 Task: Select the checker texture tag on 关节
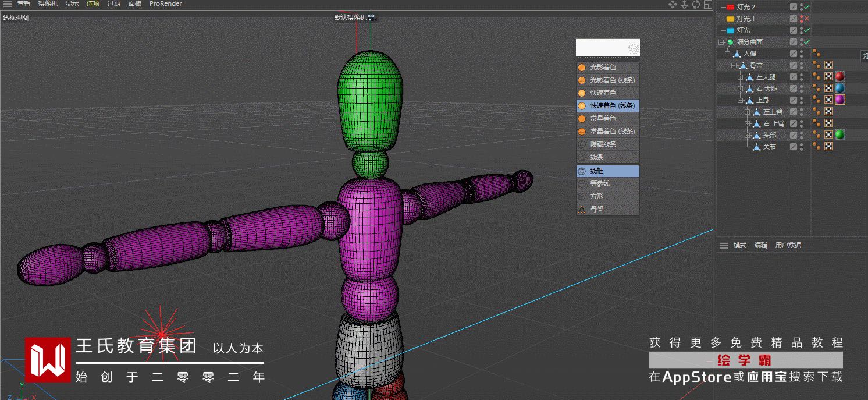[828, 147]
